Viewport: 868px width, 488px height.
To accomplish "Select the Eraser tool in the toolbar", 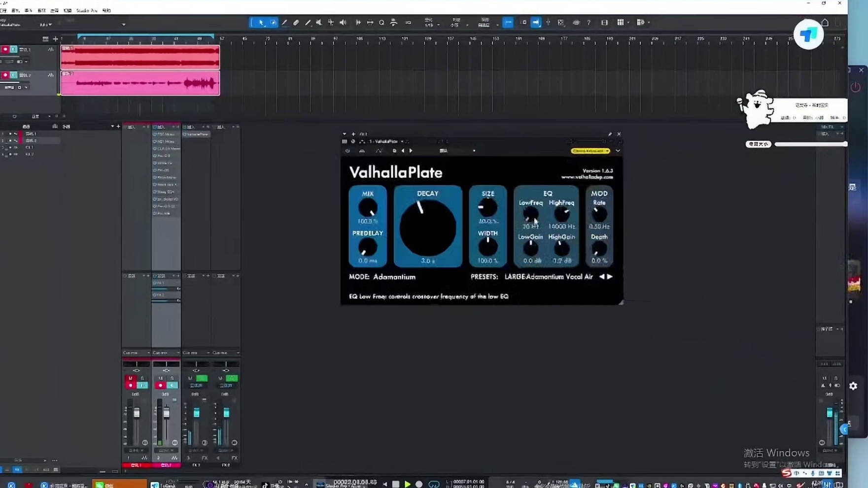I will pos(296,23).
